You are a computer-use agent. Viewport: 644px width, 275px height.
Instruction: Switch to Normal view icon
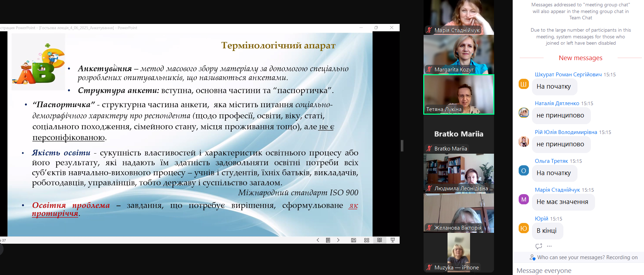(354, 240)
